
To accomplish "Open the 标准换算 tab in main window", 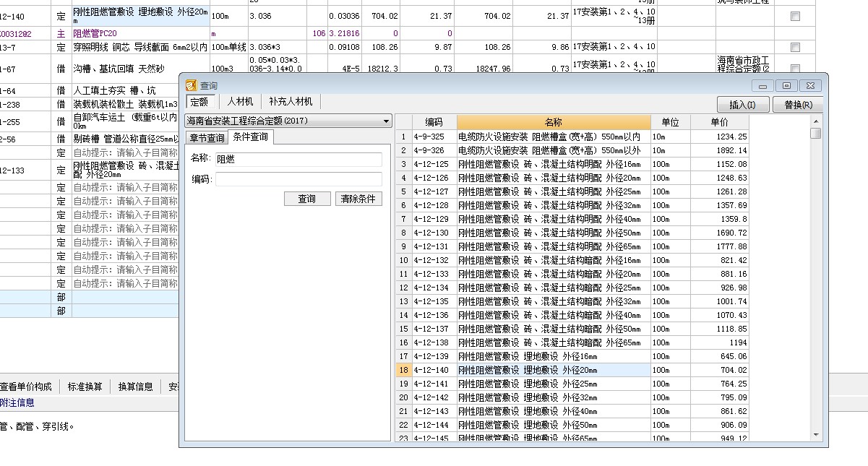I will tap(85, 387).
